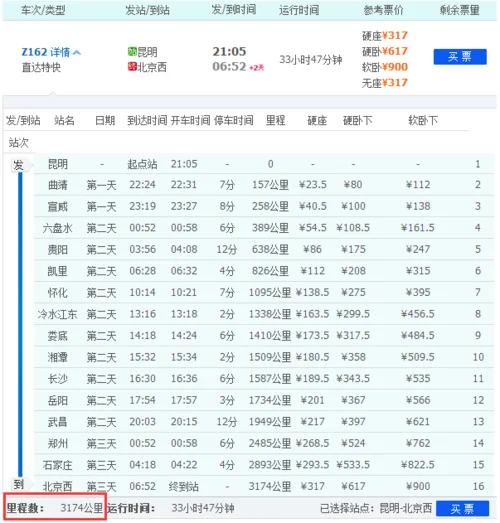Screen dimensions: 500x523
Task: Select the 六盘水 station row
Action: tap(264, 228)
